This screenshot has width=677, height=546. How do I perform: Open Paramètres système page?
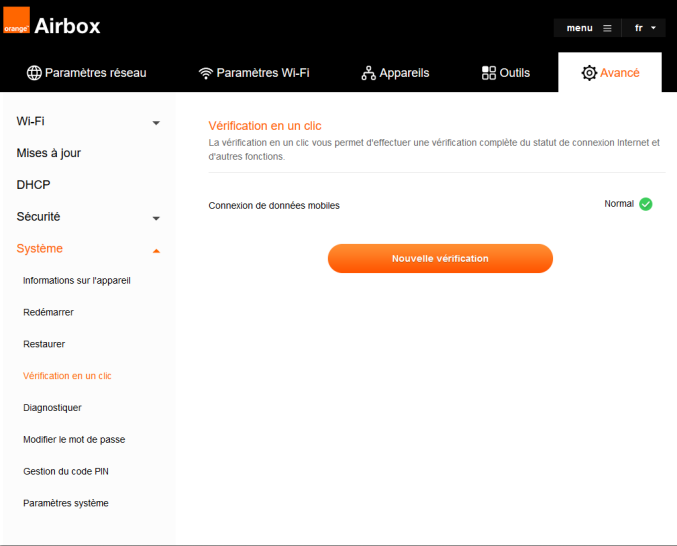(x=66, y=503)
